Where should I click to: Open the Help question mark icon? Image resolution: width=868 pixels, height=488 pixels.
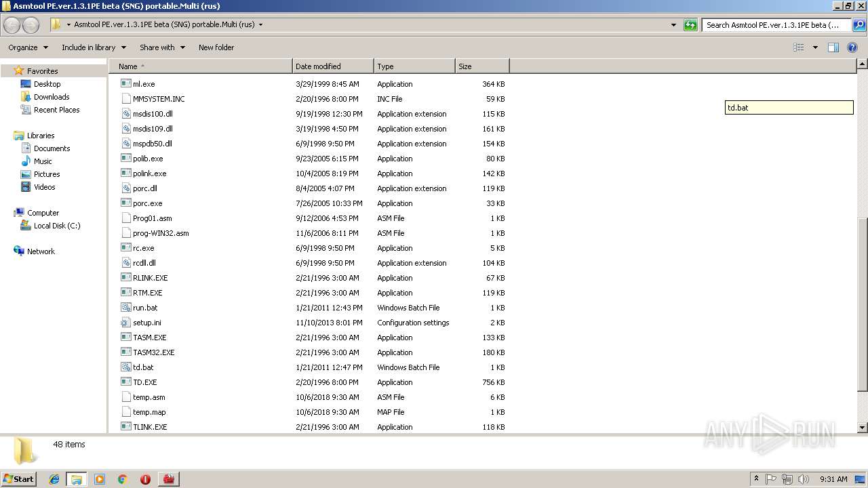pos(853,47)
